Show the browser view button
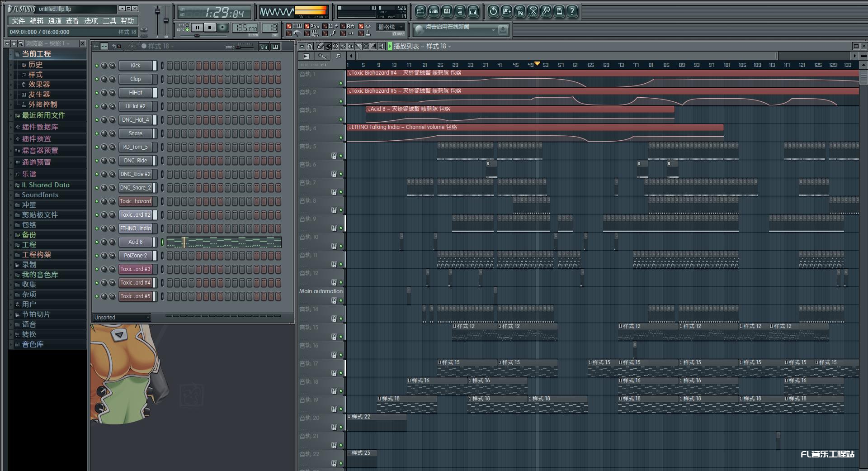The height and width of the screenshot is (471, 868). pyautogui.click(x=460, y=11)
